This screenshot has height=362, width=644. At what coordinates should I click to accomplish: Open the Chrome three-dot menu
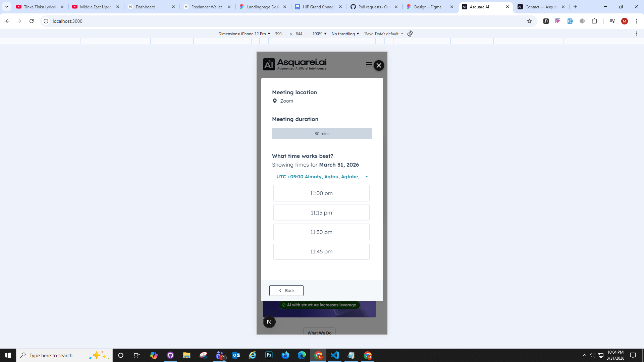[x=637, y=21]
